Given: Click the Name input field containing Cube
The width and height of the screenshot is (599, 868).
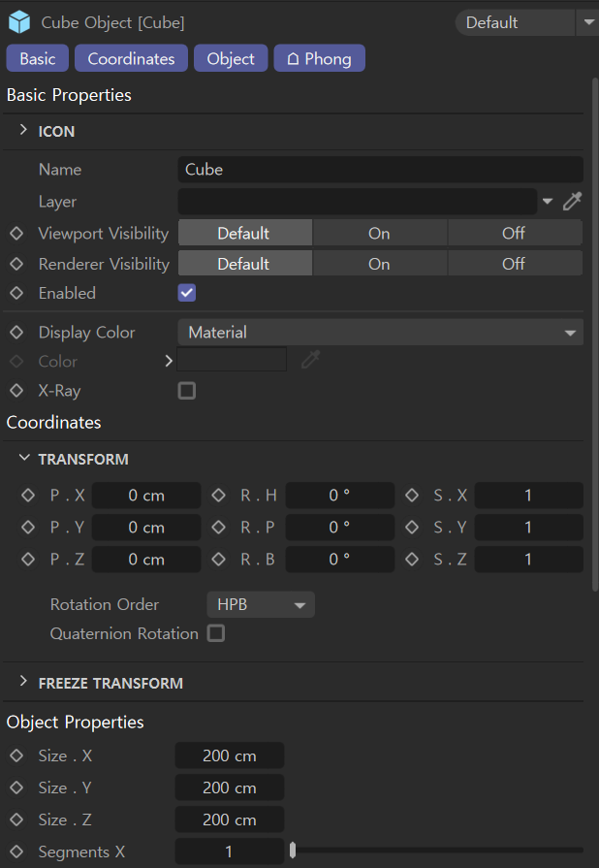Looking at the screenshot, I should coord(380,170).
